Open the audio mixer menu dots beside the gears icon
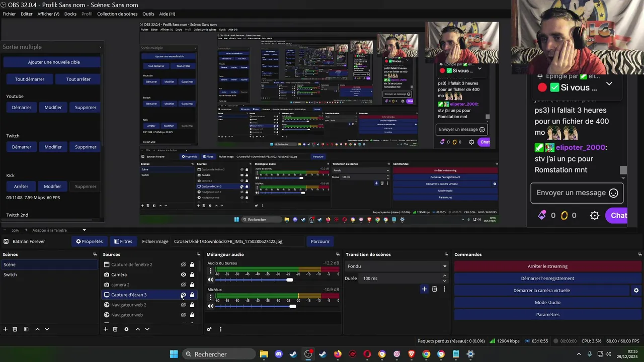Screen dimensions: 644x362 [220, 329]
